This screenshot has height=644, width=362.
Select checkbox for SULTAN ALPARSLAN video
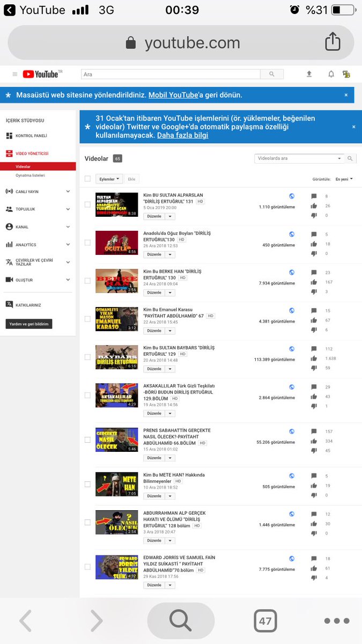pos(87,204)
